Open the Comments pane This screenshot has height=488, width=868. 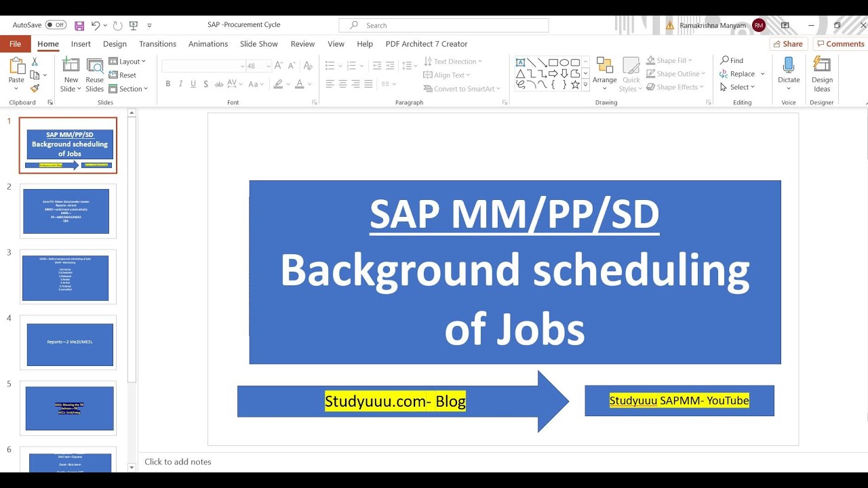[x=841, y=44]
